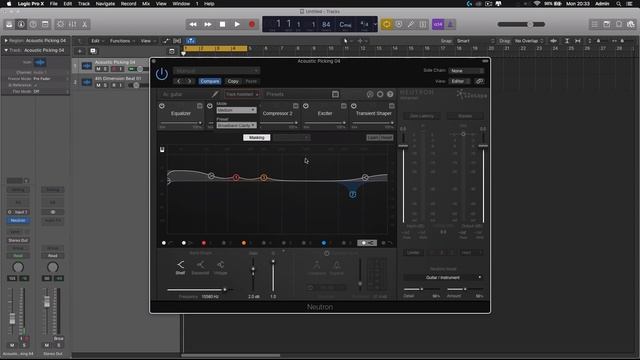Adjust the master volume slider
The width and height of the screenshot is (640, 360).
tap(521, 24)
